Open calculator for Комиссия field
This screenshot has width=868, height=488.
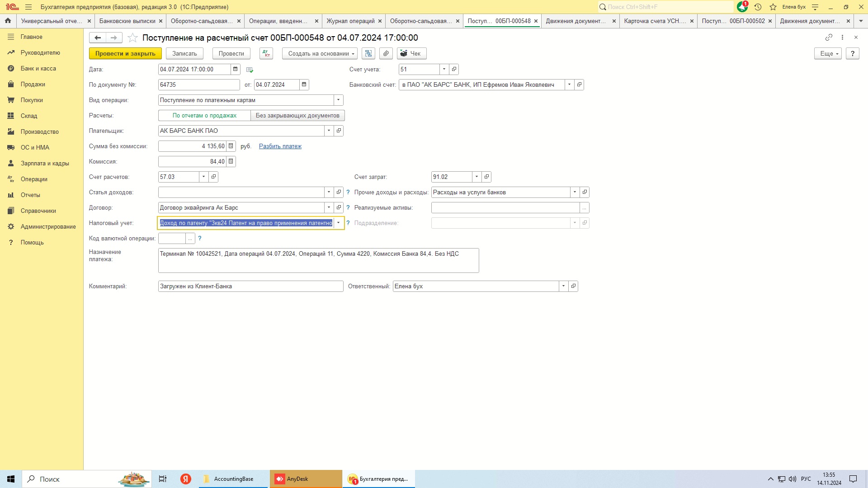tap(231, 161)
